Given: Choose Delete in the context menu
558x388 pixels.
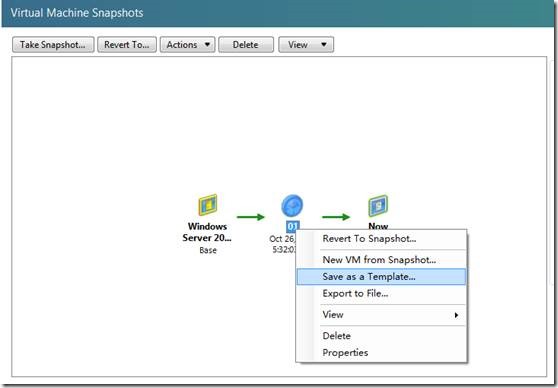Looking at the screenshot, I should (381, 336).
